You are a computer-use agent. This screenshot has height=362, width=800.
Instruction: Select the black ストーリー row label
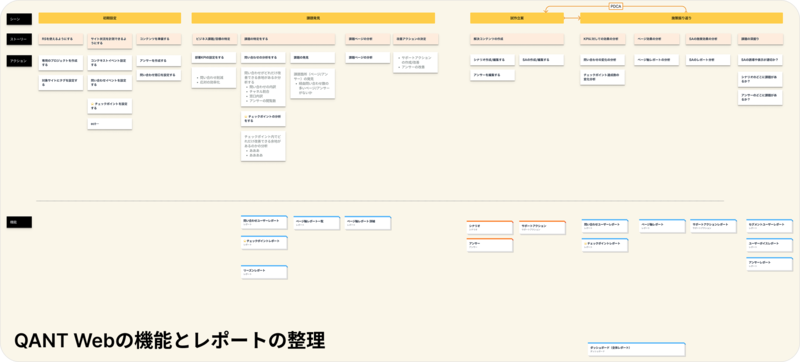(x=19, y=39)
